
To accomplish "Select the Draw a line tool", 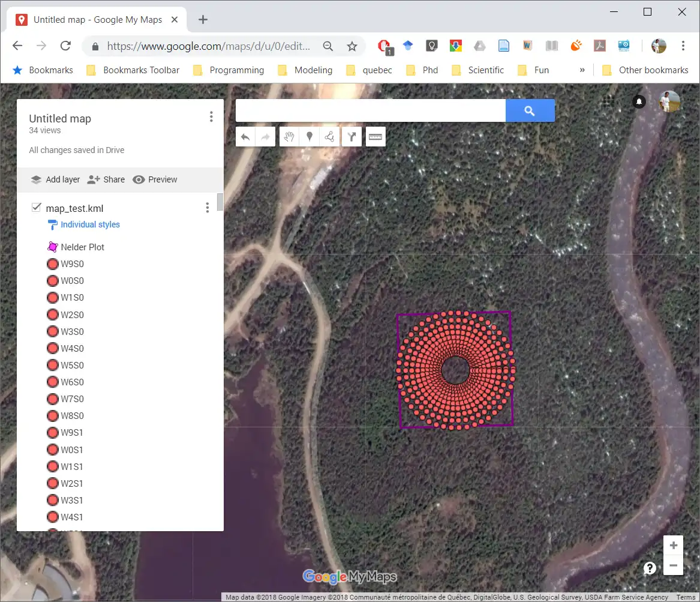I will [329, 137].
